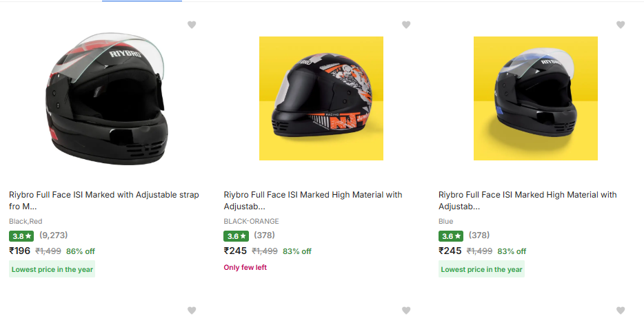Click the ₹196 price
This screenshot has height=316, width=644.
(x=20, y=251)
